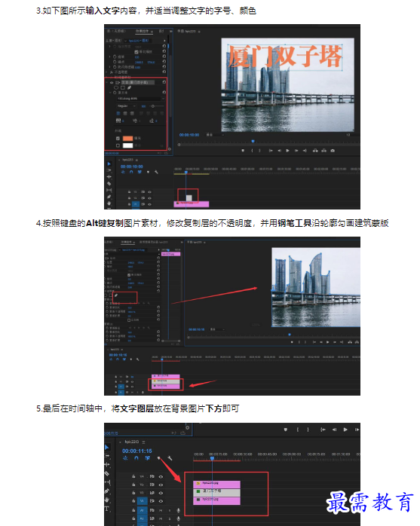Open the zoom fit dropdown in step 4 monitor
Screen dimensions: 420x526
(x=217, y=329)
